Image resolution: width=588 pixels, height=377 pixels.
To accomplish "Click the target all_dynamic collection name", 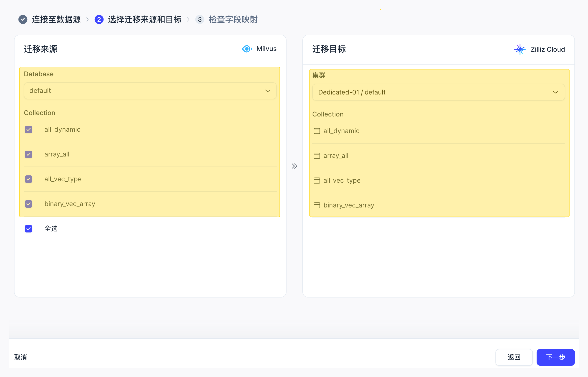I will (341, 131).
